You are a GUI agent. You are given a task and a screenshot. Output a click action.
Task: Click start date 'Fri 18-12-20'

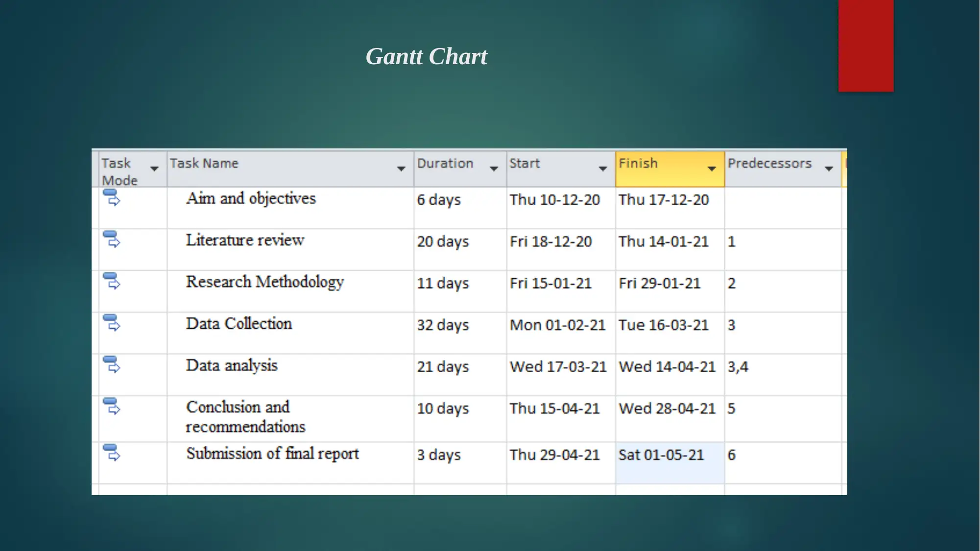[550, 241]
